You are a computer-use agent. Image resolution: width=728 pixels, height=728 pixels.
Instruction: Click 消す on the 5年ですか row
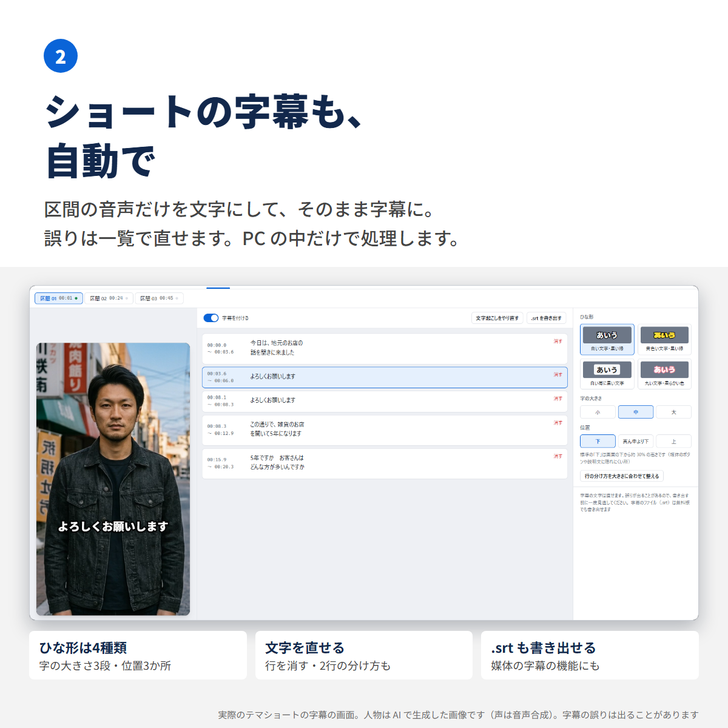(x=558, y=456)
